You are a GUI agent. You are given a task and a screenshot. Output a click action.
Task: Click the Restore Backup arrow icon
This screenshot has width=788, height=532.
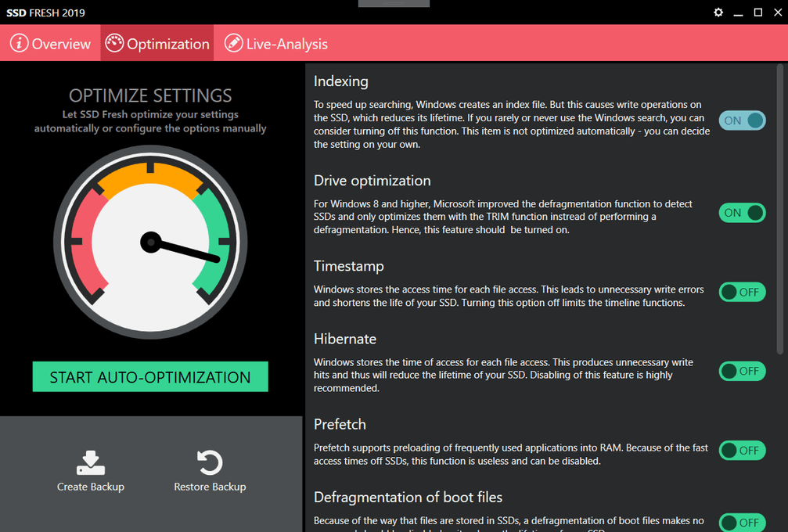point(210,462)
